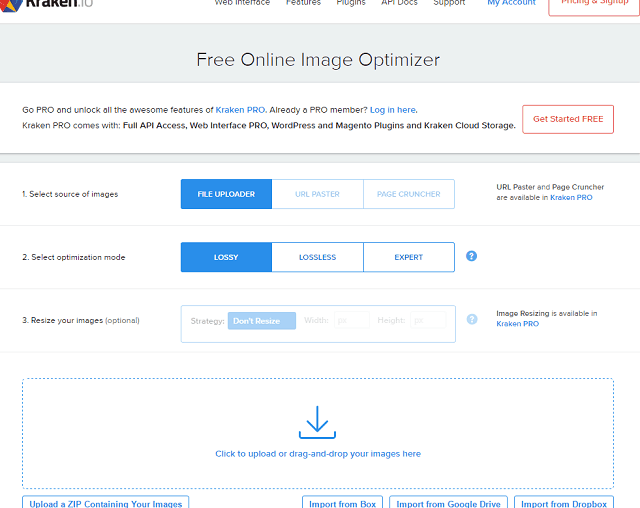Open Kraken PRO link near URL Paster note

571,197
